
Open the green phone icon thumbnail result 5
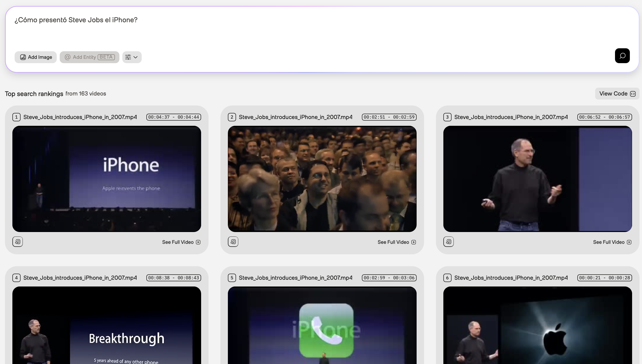coord(322,325)
